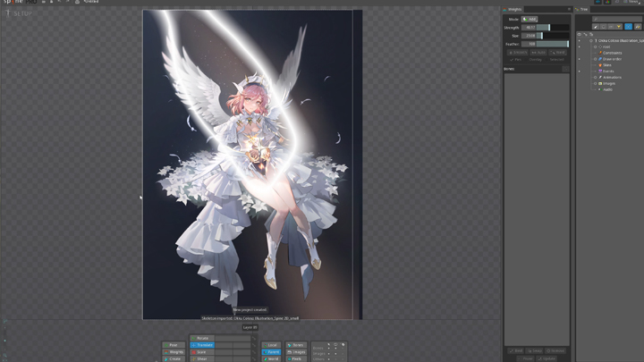Screen dimensions: 644x362
Task: Click the Update button in Weights panel
Action: (x=547, y=358)
